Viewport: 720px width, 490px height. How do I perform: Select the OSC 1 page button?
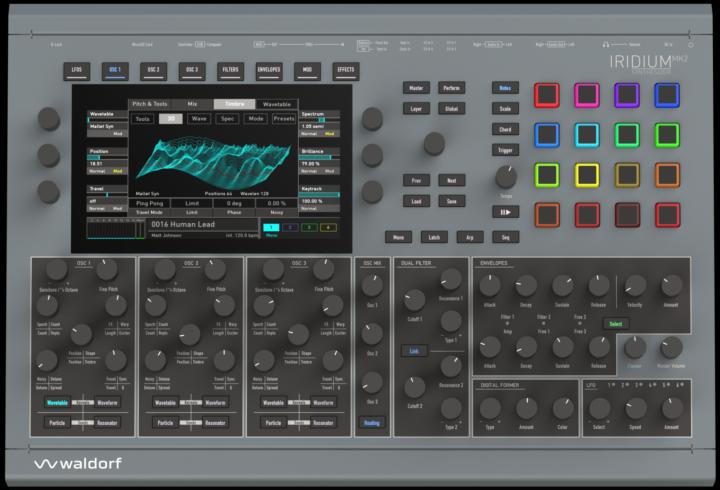[x=115, y=71]
